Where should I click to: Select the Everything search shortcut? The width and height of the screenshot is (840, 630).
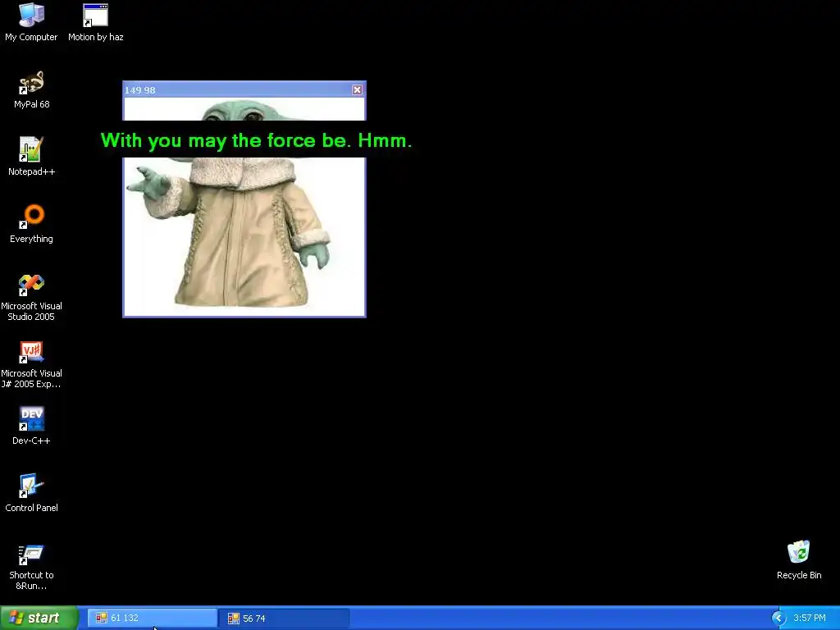[x=32, y=224]
